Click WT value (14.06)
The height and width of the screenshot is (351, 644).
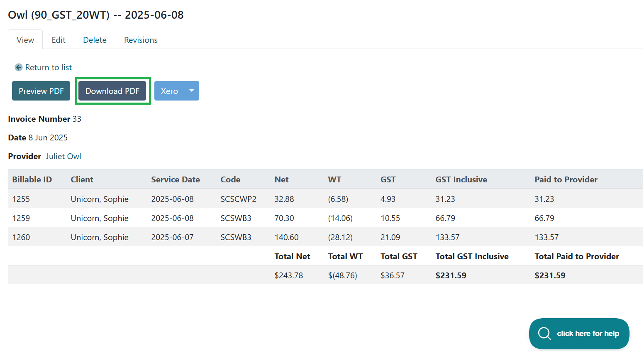(x=340, y=218)
